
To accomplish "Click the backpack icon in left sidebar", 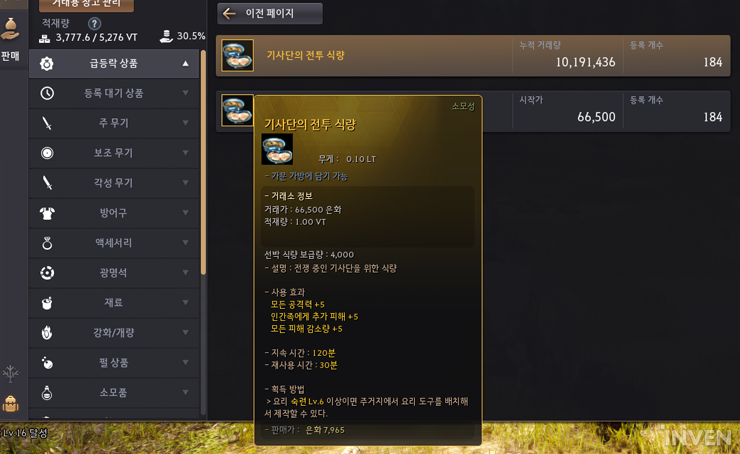I will 10,404.
